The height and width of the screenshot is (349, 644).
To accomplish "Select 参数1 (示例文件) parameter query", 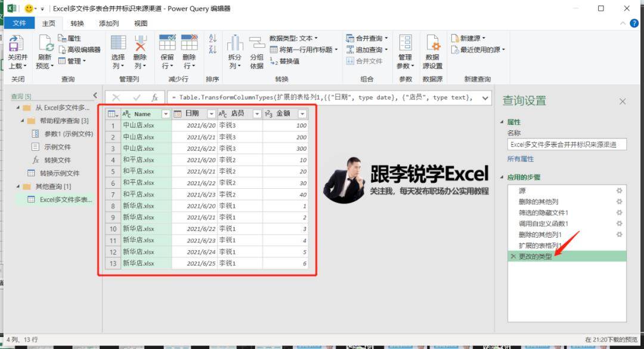I will [x=68, y=133].
